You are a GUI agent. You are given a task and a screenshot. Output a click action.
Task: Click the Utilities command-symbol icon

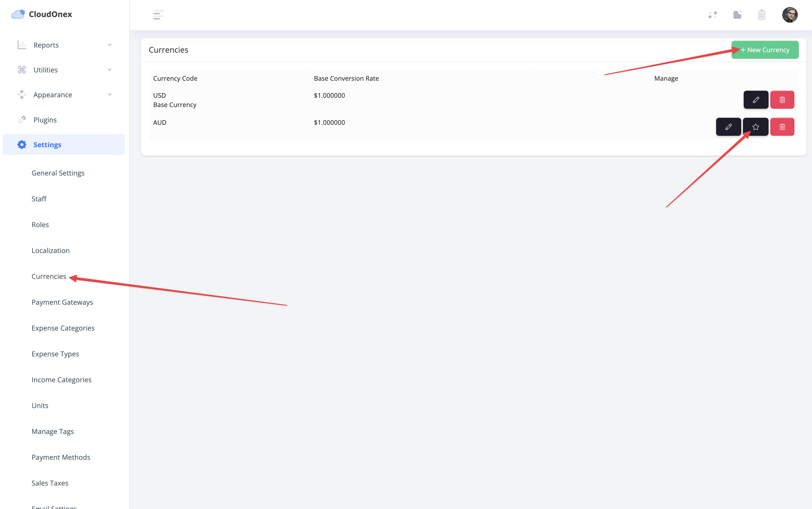coord(22,70)
